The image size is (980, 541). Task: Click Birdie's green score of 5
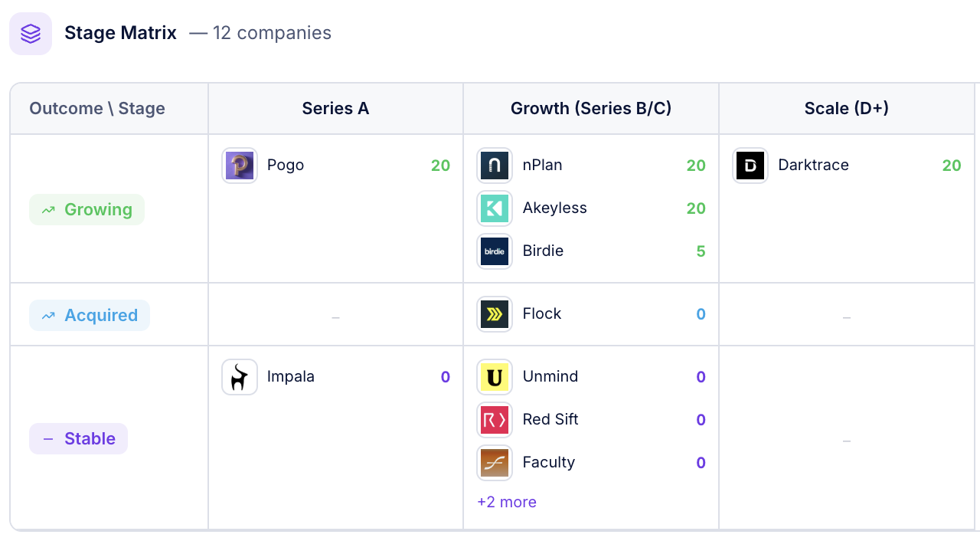point(701,251)
